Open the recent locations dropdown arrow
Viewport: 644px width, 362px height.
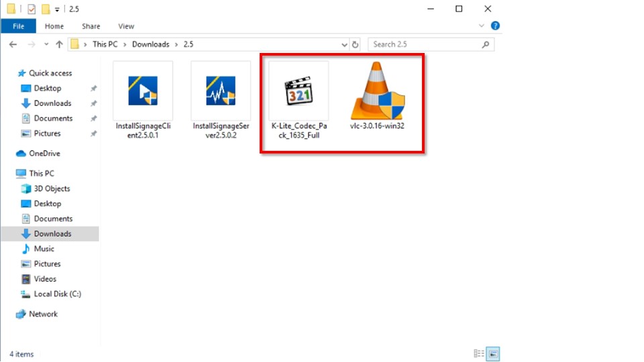[46, 44]
